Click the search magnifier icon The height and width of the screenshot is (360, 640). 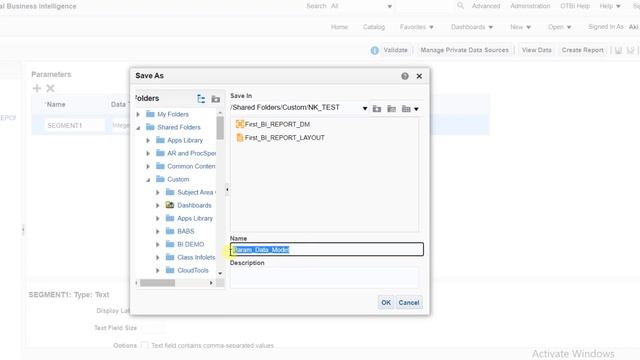click(460, 6)
